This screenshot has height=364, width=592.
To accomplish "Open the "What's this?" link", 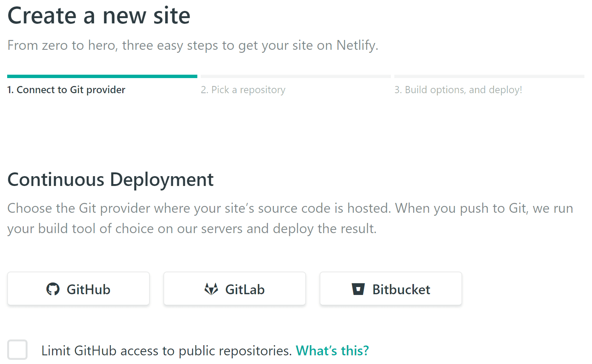I will click(332, 351).
